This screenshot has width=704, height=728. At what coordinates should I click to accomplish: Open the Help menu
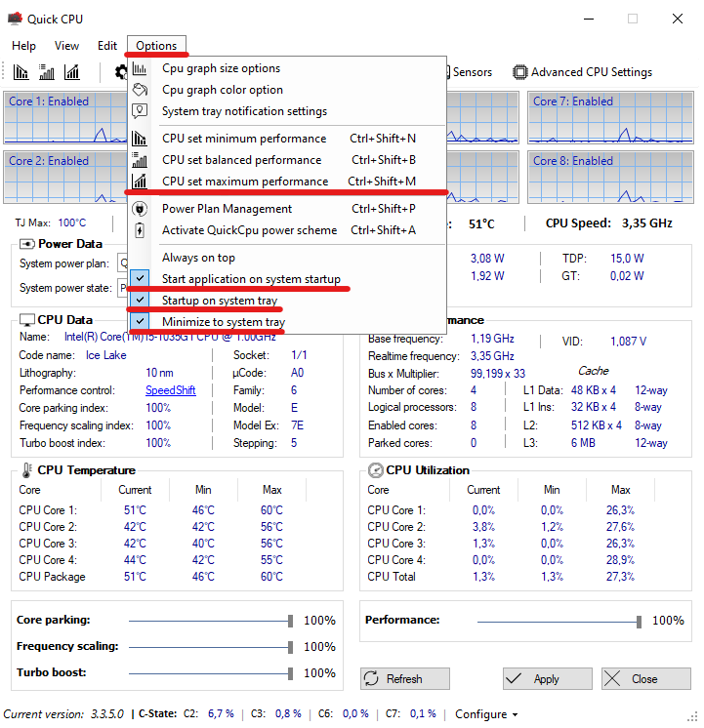[23, 46]
